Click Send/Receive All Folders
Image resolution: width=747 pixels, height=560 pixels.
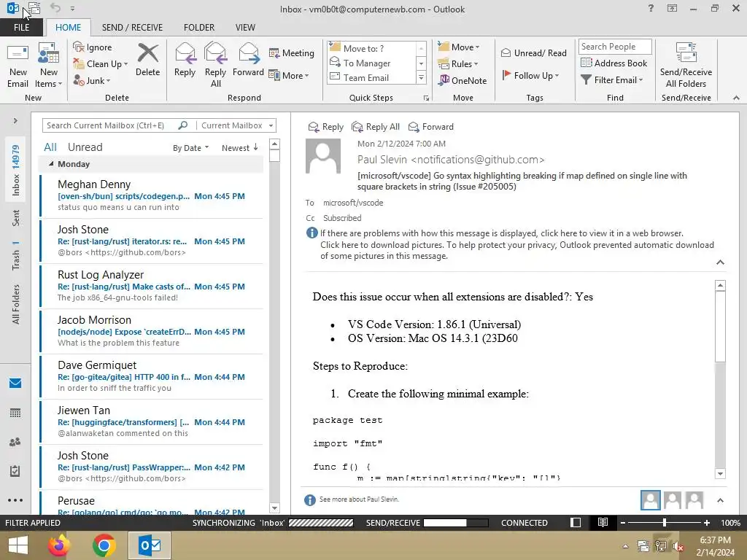pos(686,65)
